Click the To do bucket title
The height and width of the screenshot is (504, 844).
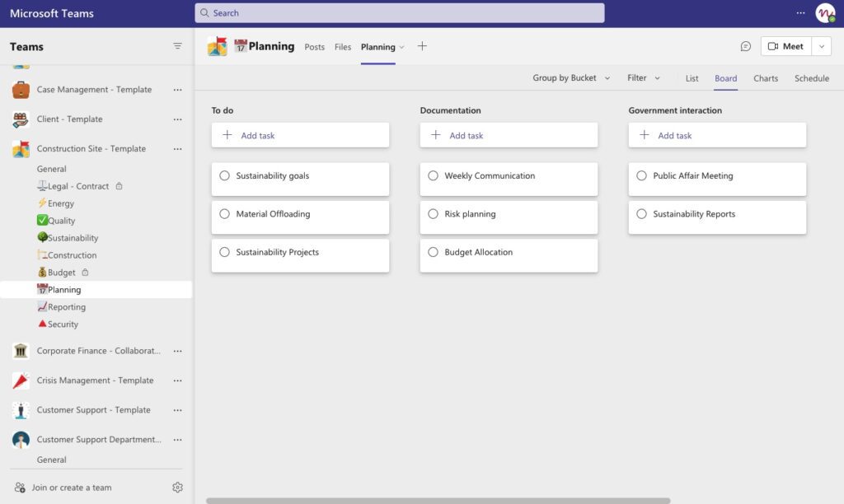point(223,110)
